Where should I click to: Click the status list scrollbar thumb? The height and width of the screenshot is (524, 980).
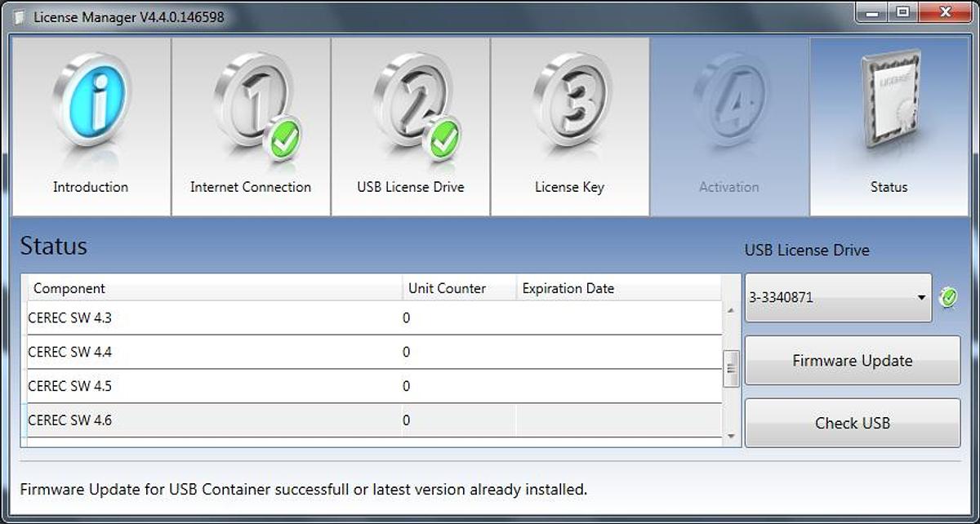(731, 369)
